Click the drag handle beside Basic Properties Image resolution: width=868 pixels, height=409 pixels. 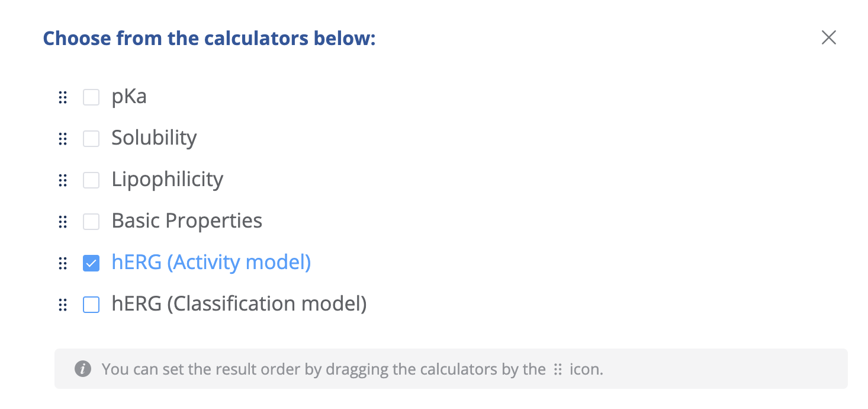(x=63, y=222)
